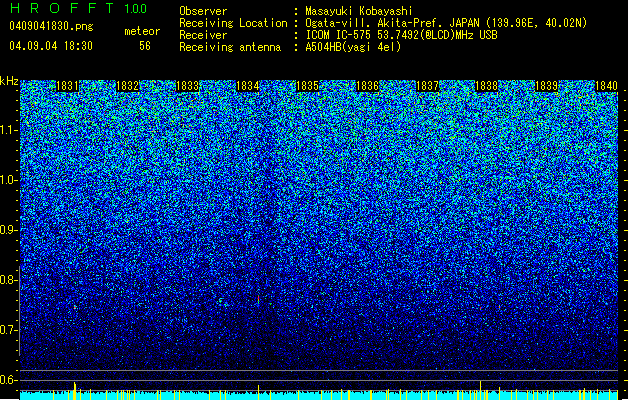Click the 1831 time marker
Image resolution: width=629 pixels, height=400 pixels.
pyautogui.click(x=67, y=86)
